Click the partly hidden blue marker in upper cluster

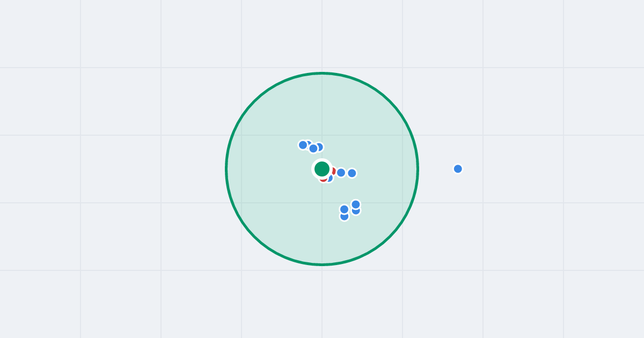tap(309, 143)
